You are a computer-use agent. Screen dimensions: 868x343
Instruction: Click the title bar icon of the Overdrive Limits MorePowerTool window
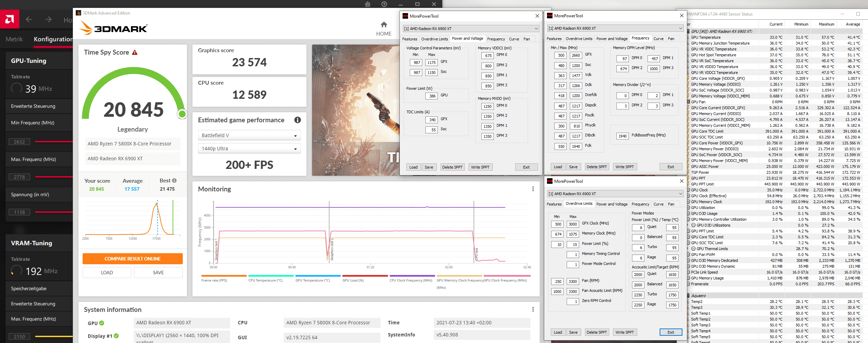550,181
